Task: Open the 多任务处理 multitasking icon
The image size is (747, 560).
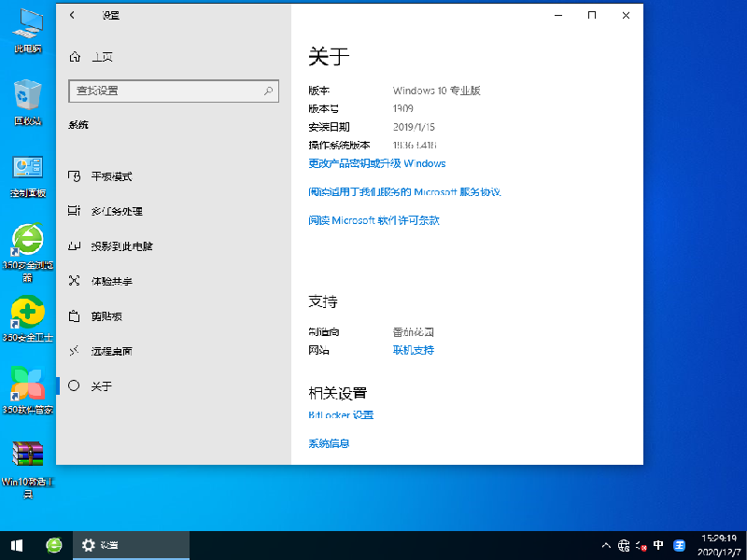Action: pyautogui.click(x=75, y=212)
